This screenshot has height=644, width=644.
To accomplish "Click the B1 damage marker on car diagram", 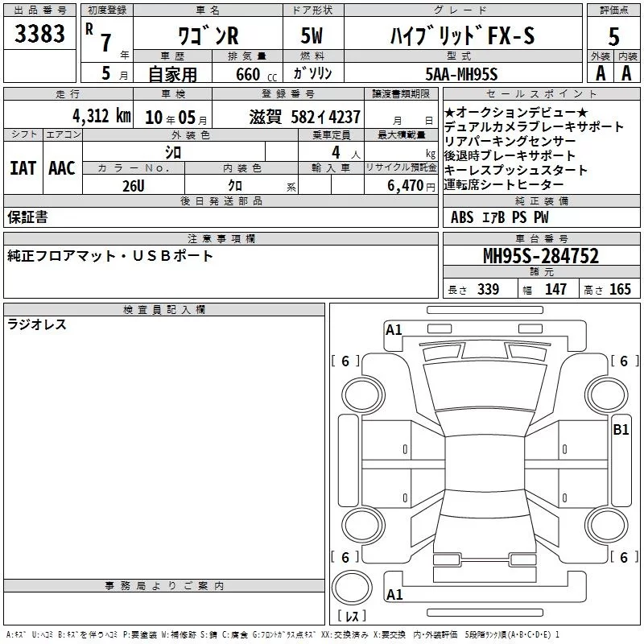I will [621, 430].
